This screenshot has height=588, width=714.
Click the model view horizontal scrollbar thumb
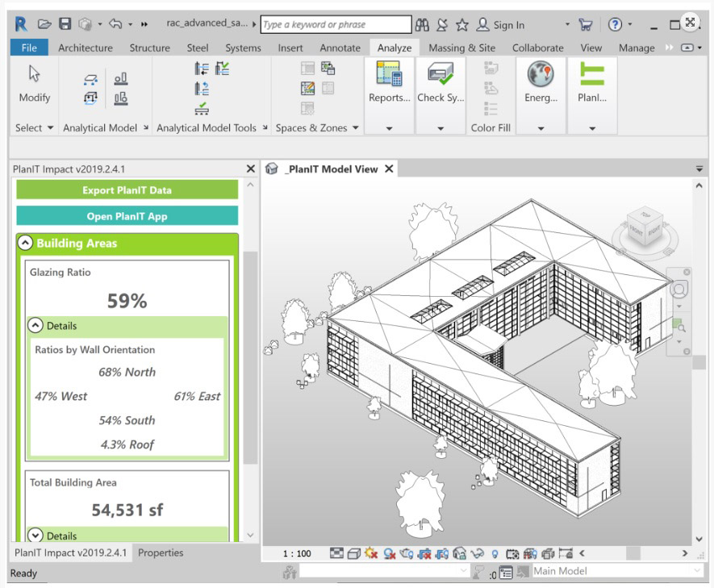point(633,553)
